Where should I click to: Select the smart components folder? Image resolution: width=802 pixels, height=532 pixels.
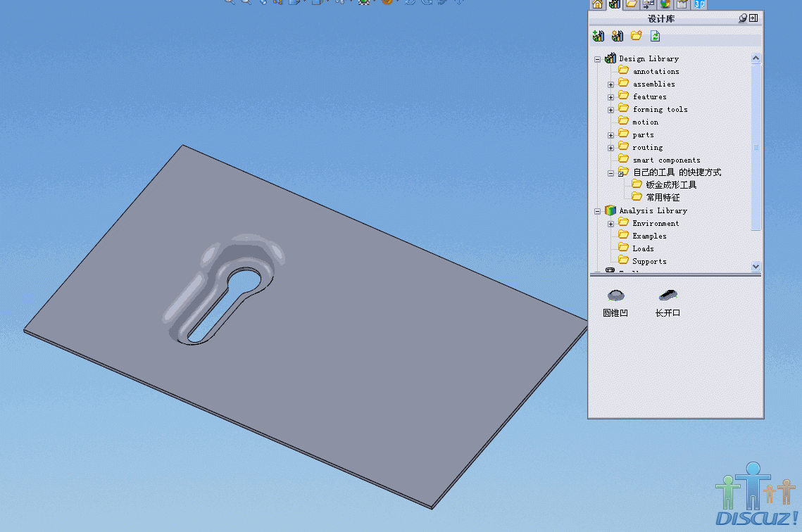click(666, 160)
